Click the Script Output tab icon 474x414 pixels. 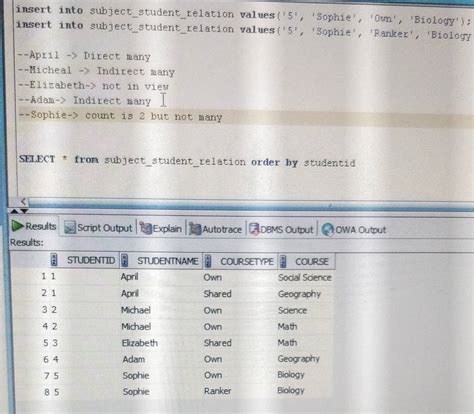[x=70, y=228]
